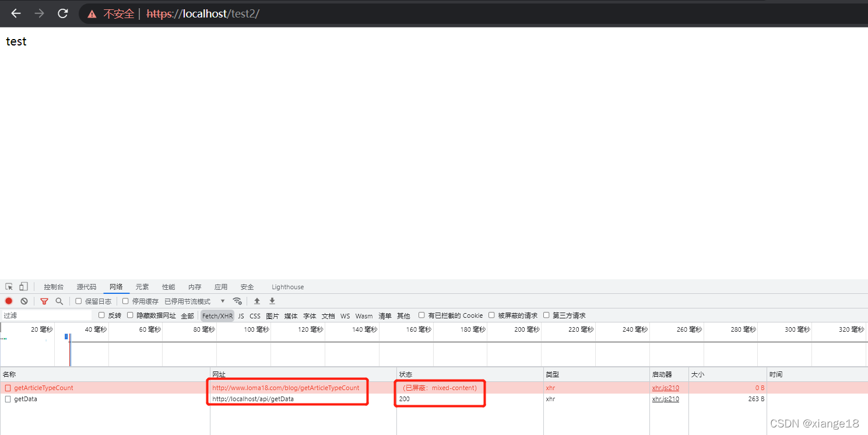
Task: Activate the inspect element picker icon
Action: tap(9, 287)
